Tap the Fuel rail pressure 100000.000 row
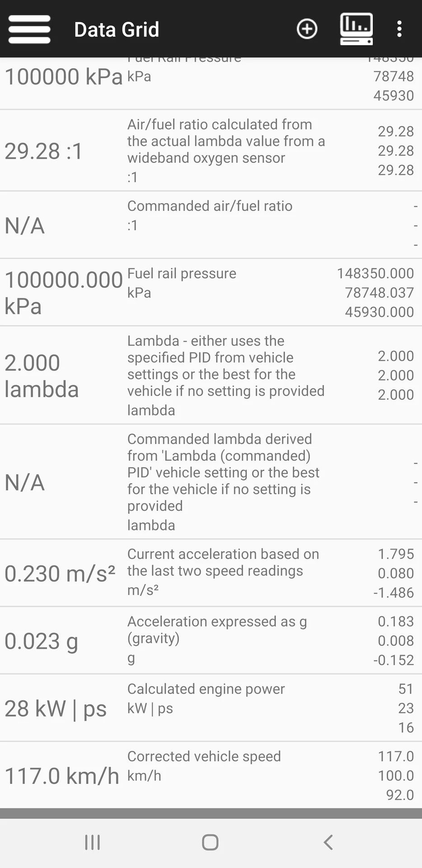 pos(211,292)
